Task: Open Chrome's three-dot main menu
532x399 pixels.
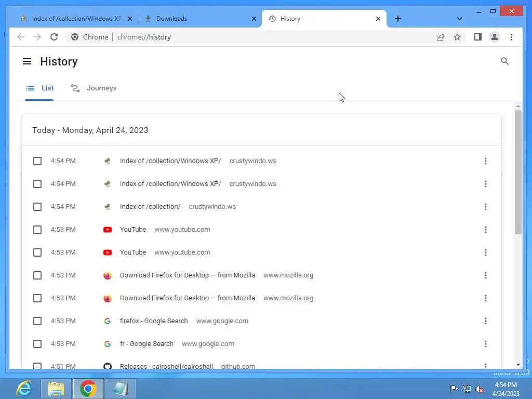Action: point(511,37)
